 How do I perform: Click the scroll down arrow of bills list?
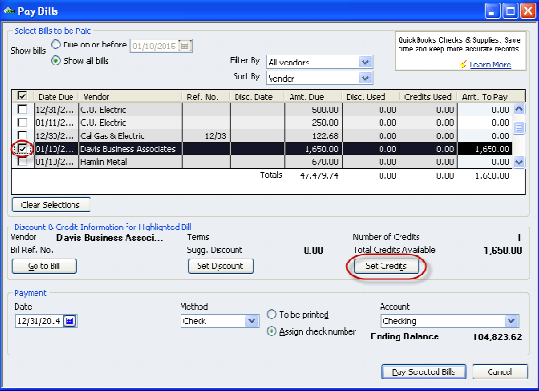click(519, 162)
